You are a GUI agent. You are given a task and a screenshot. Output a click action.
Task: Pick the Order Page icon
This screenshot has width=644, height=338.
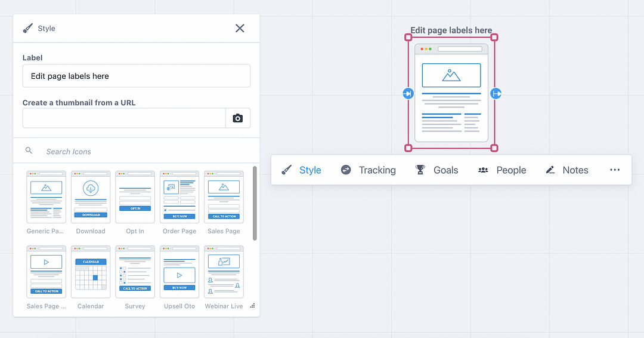point(179,198)
